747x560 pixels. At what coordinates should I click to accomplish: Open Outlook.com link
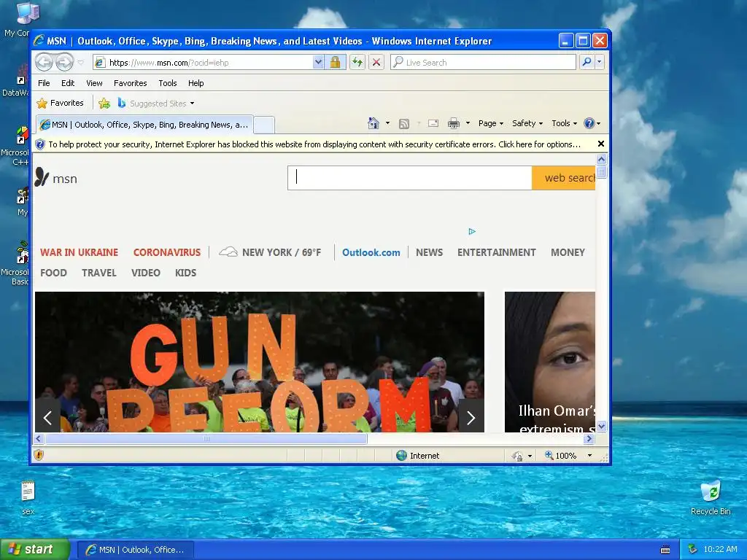[x=371, y=252]
